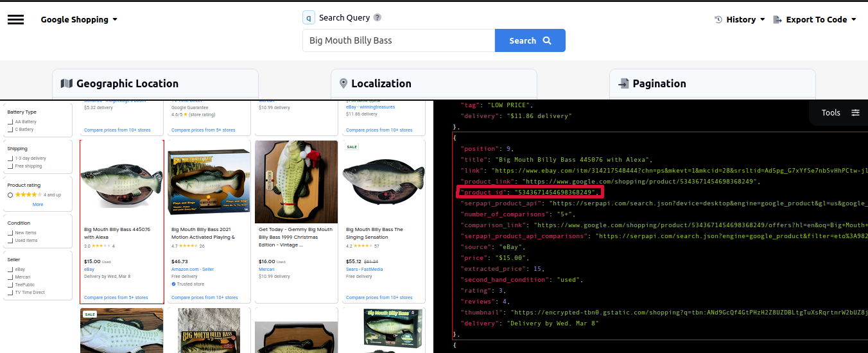Click Compare prices link under the Sears $55.12 item
Viewport: 868px width, 353px height.
pyautogui.click(x=379, y=298)
